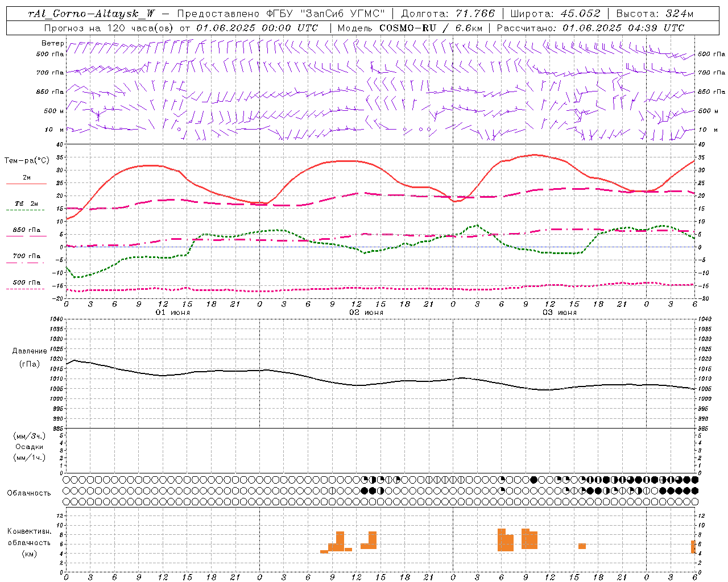Click the forecast start text 01.06.2025 00:00 UTC

(257, 28)
